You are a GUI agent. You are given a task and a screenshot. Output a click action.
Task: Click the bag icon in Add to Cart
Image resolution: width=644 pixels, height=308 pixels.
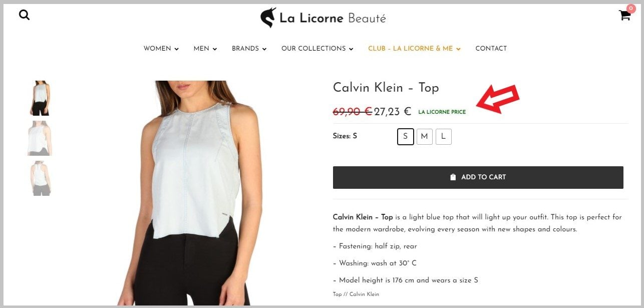click(453, 177)
